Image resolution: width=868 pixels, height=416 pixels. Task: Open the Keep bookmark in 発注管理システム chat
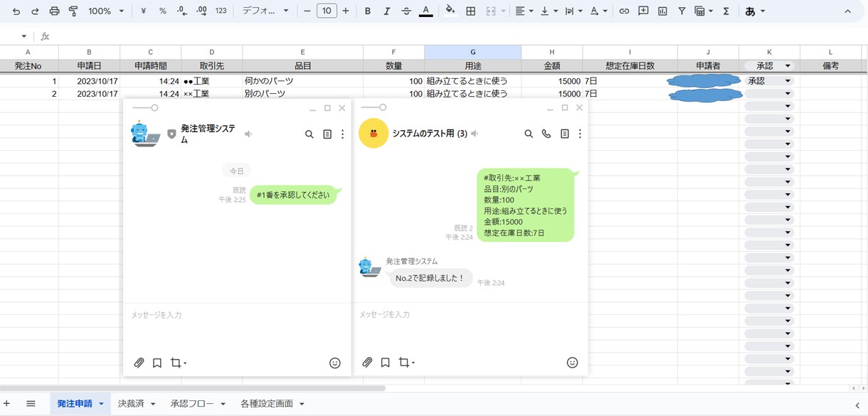[x=157, y=363]
